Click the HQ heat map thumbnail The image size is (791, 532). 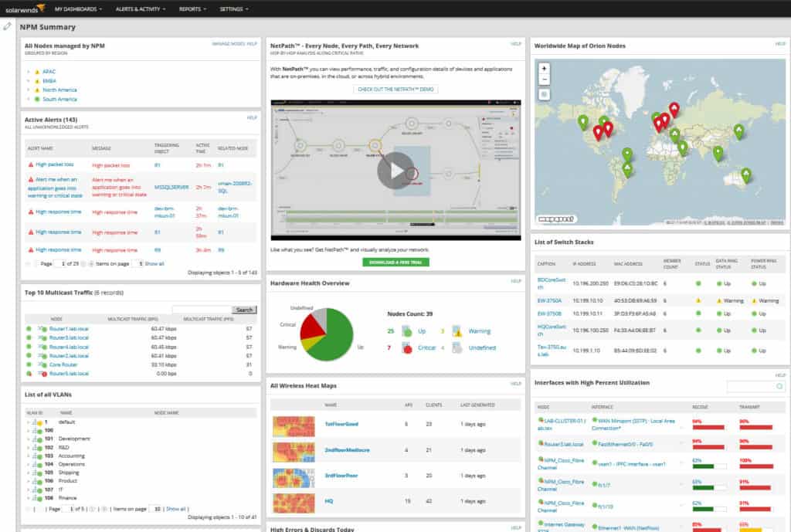coord(294,503)
